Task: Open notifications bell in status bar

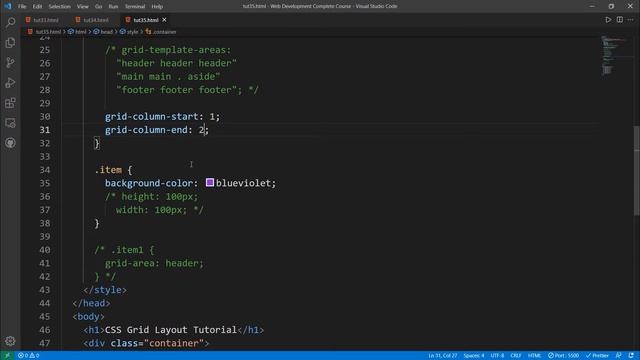Action: [631, 356]
